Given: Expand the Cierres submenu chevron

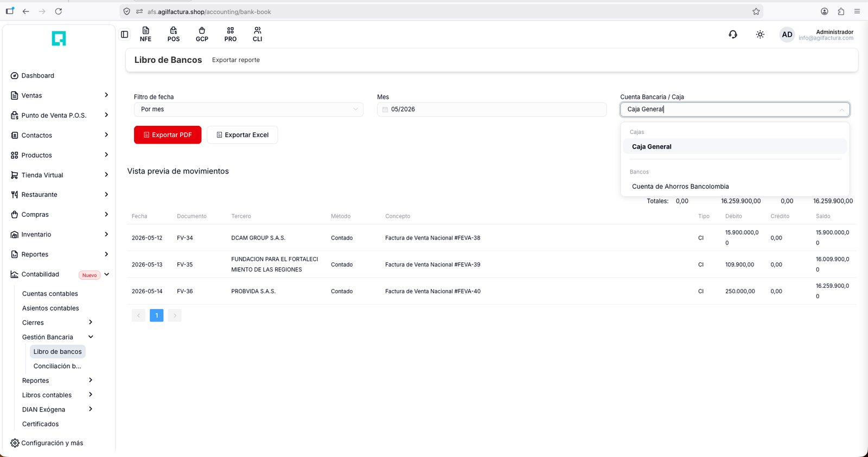Looking at the screenshot, I should click(91, 322).
